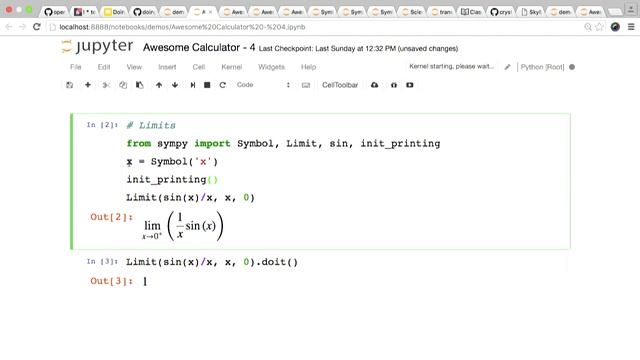Switch to the 'Doin' browser tab

114,12
